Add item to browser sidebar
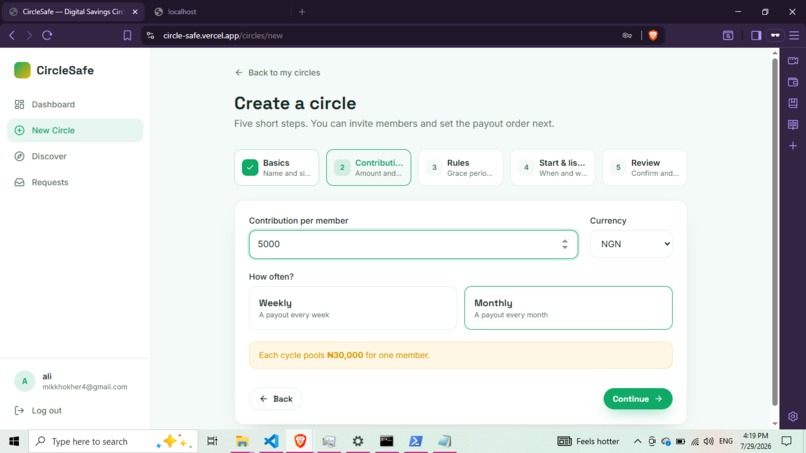Image resolution: width=806 pixels, height=453 pixels. 793,146
